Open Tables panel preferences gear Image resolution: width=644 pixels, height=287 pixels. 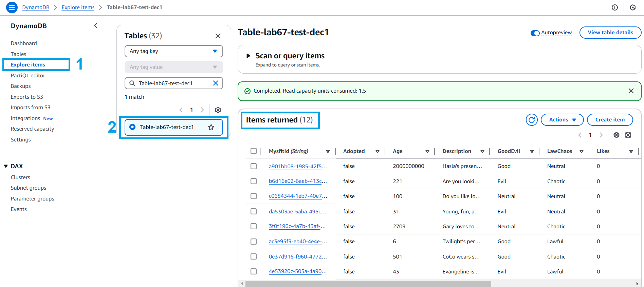click(218, 110)
